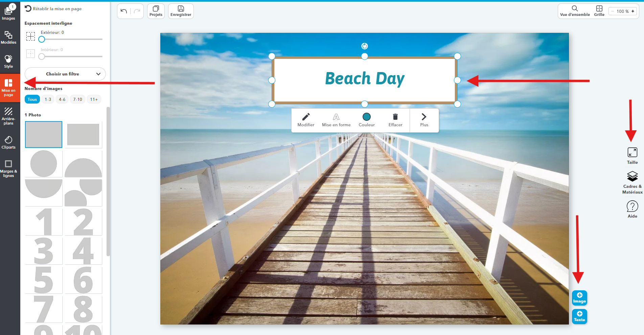Screen dimensions: 644x335
Task: Select the 7-10 image count filter
Action: [x=78, y=99]
